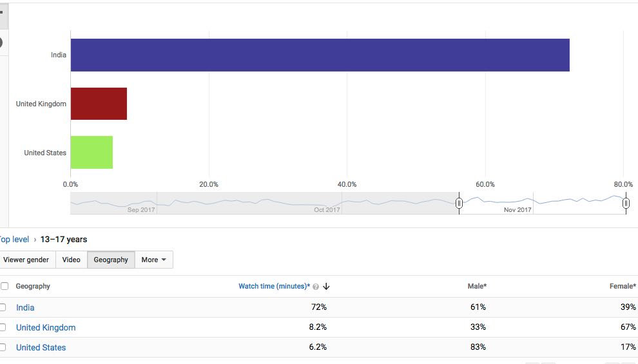Image resolution: width=638 pixels, height=364 pixels.
Task: Tick the select-all checkbox in Geography header
Action: pos(5,286)
